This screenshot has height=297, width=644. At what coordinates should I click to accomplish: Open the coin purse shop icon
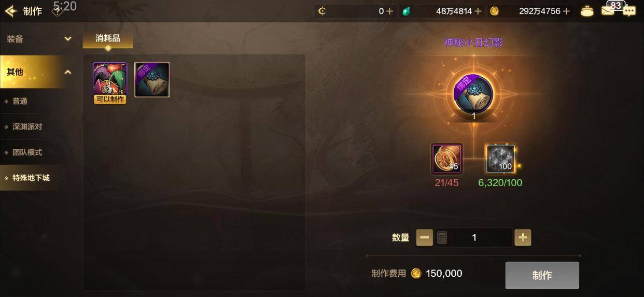(587, 11)
